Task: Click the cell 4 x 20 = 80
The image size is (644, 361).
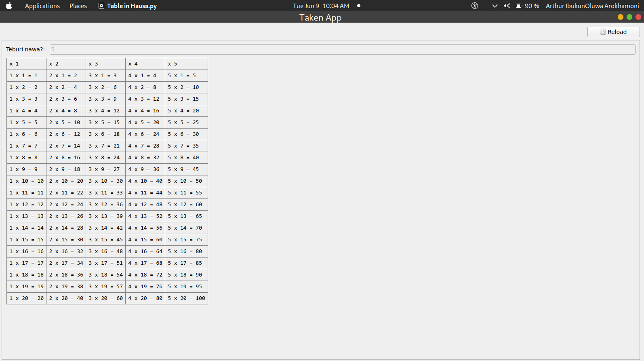Action: pyautogui.click(x=145, y=298)
